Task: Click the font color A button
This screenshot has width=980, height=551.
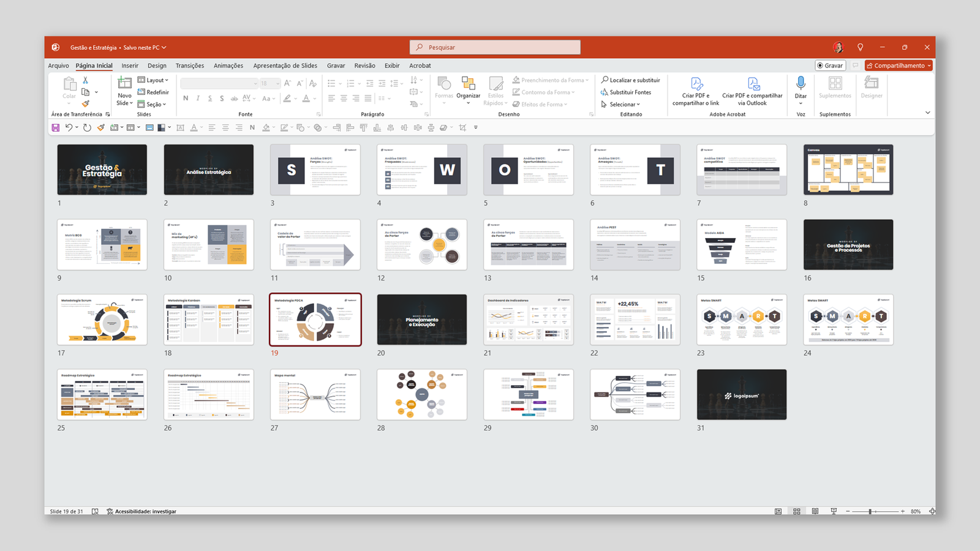Action: click(306, 98)
